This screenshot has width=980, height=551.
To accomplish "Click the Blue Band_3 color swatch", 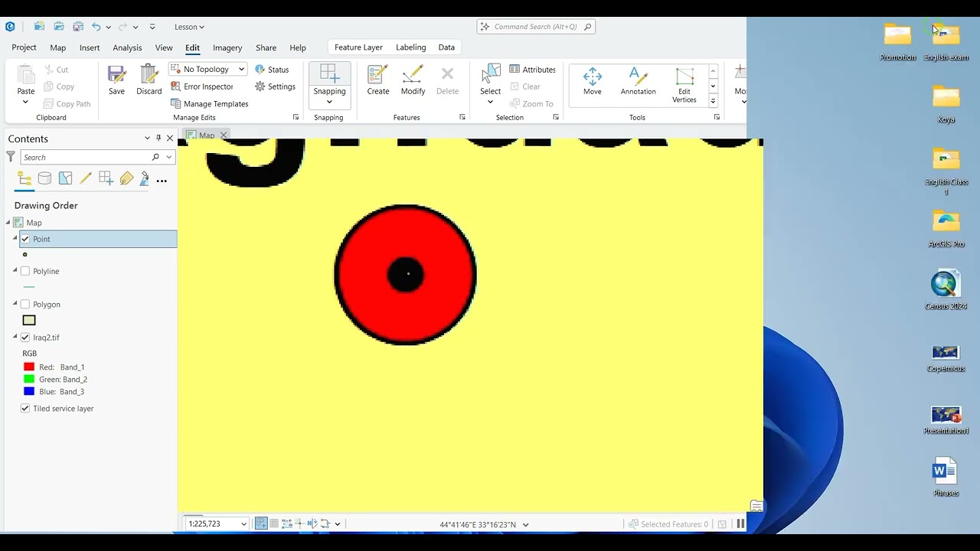I will click(29, 392).
